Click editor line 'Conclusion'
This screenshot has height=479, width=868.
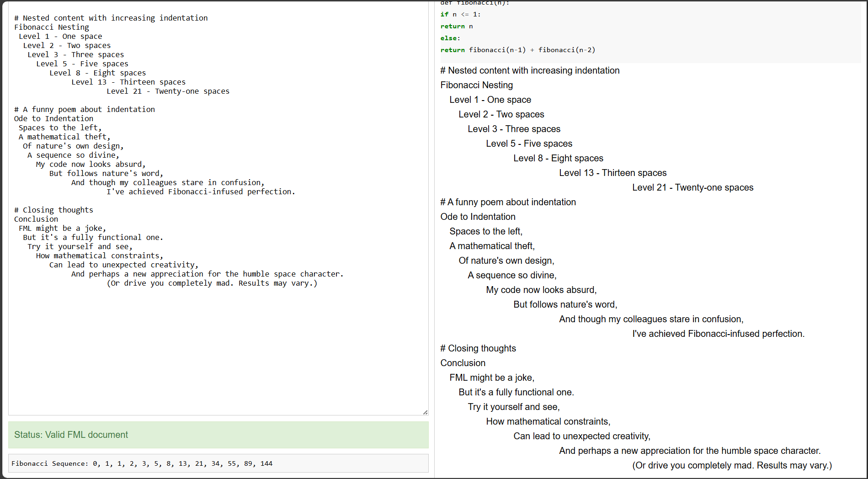(36, 219)
